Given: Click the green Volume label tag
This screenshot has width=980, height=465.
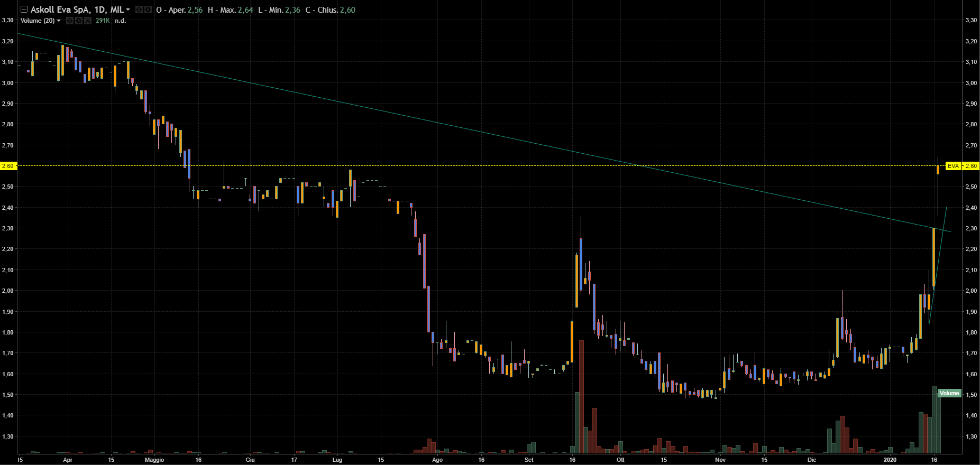Looking at the screenshot, I should pos(949,393).
